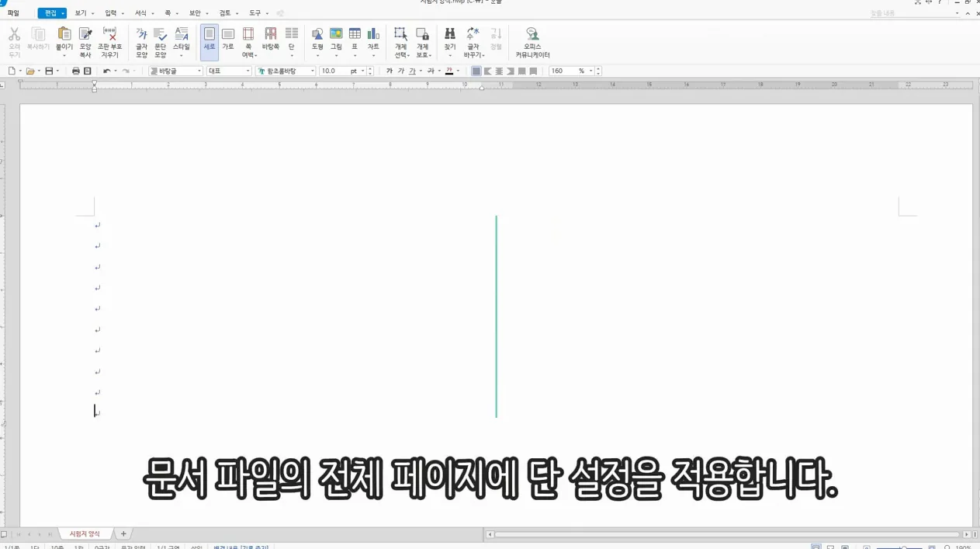The image size is (980, 549).
Task: Click the Print Preview icon
Action: [x=88, y=71]
